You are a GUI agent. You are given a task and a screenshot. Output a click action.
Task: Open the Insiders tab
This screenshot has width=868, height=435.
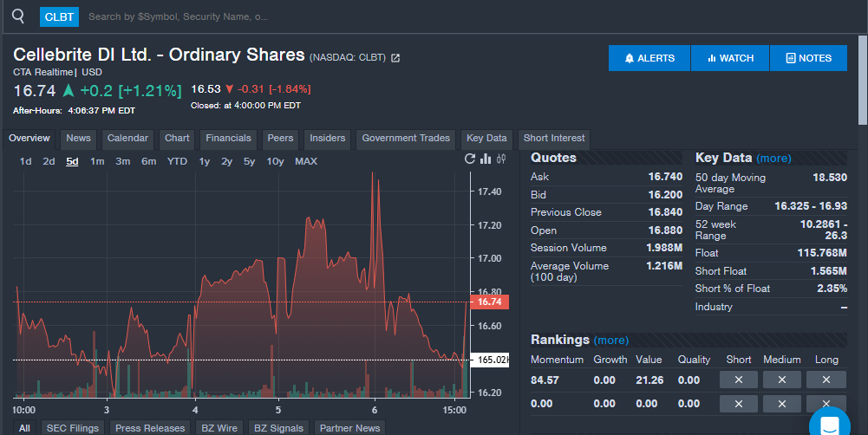(x=327, y=139)
